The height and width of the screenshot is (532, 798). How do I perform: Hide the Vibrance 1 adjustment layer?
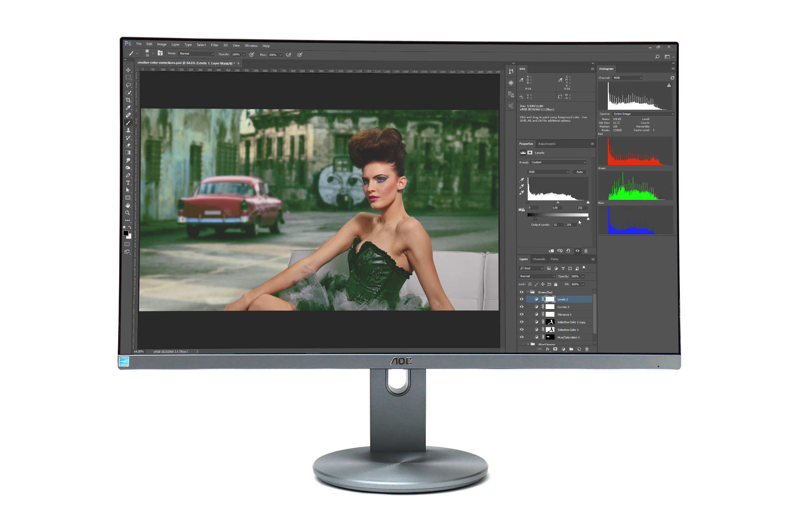tap(522, 315)
